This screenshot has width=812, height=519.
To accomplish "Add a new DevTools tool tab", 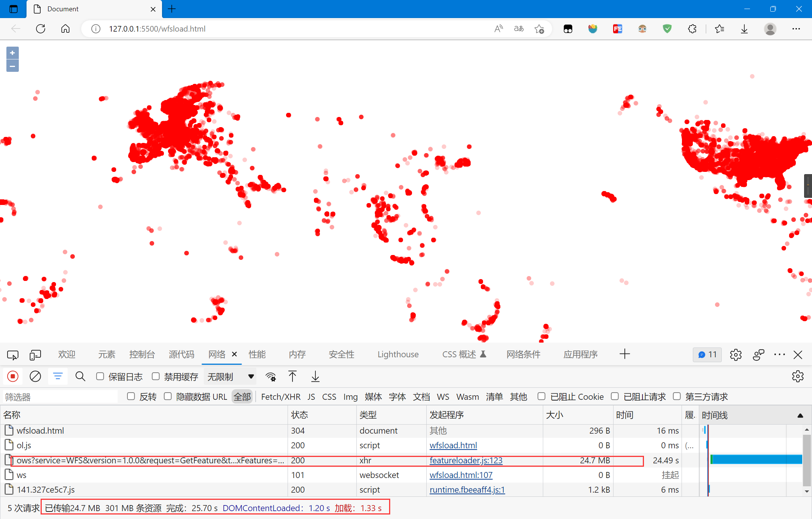I will pos(625,354).
